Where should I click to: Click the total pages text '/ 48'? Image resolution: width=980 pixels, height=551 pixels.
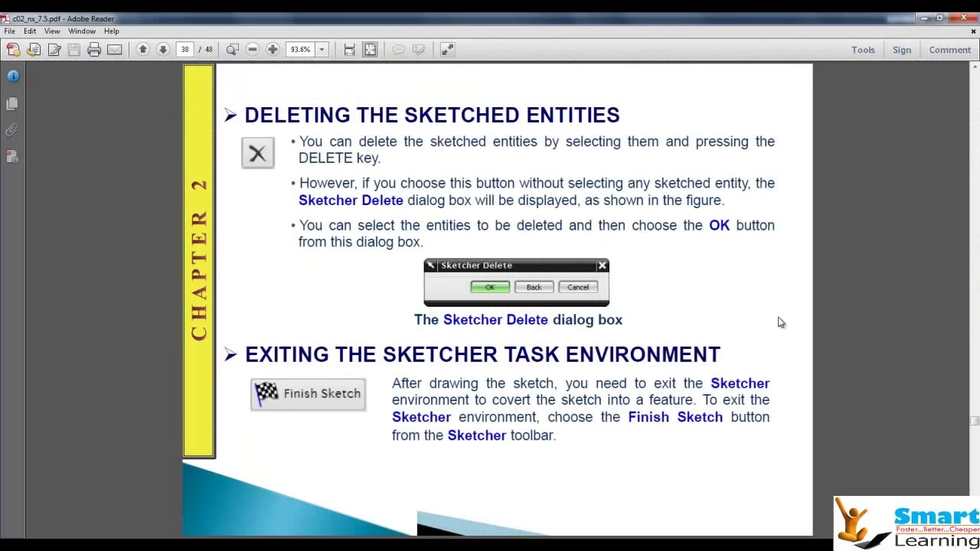pos(206,50)
